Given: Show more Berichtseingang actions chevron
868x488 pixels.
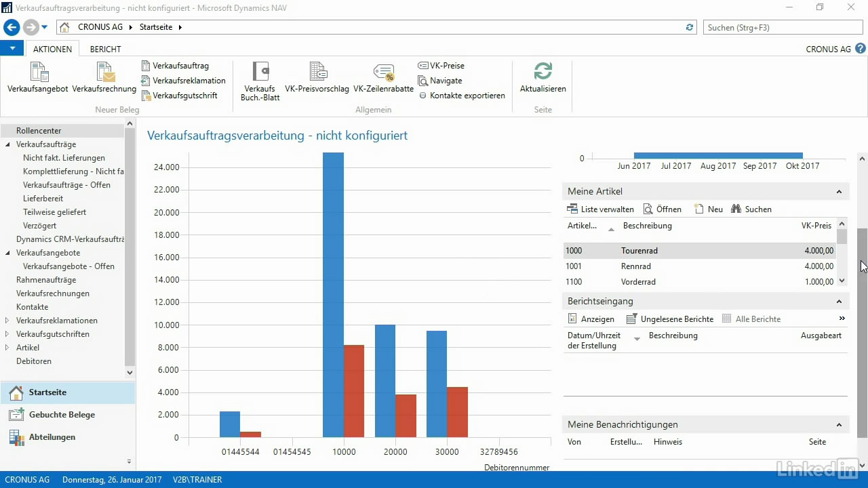Looking at the screenshot, I should click(842, 319).
